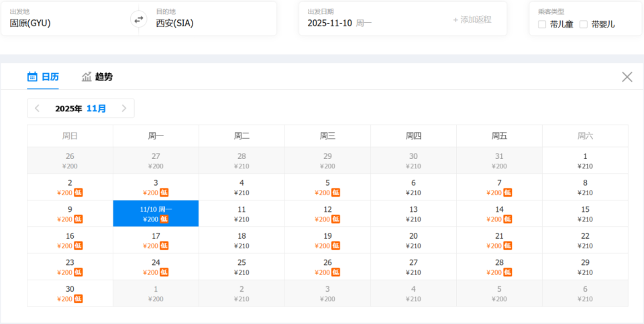Pick November 19 date cell

pyautogui.click(x=328, y=240)
